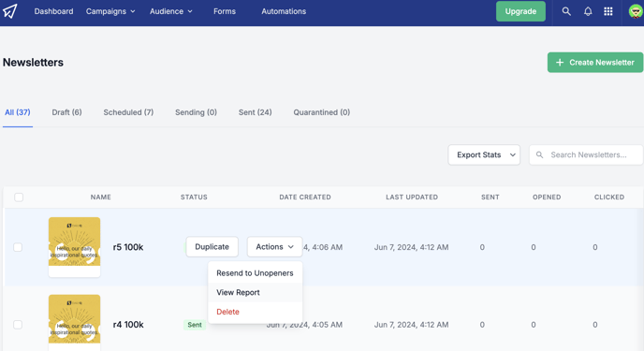The width and height of the screenshot is (644, 351).
Task: Check the r5 100k row checkbox
Action: (x=18, y=247)
